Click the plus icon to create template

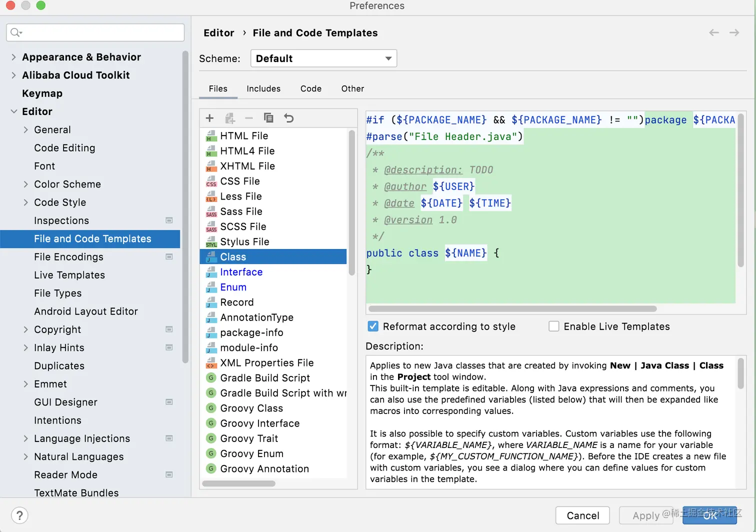(x=209, y=118)
